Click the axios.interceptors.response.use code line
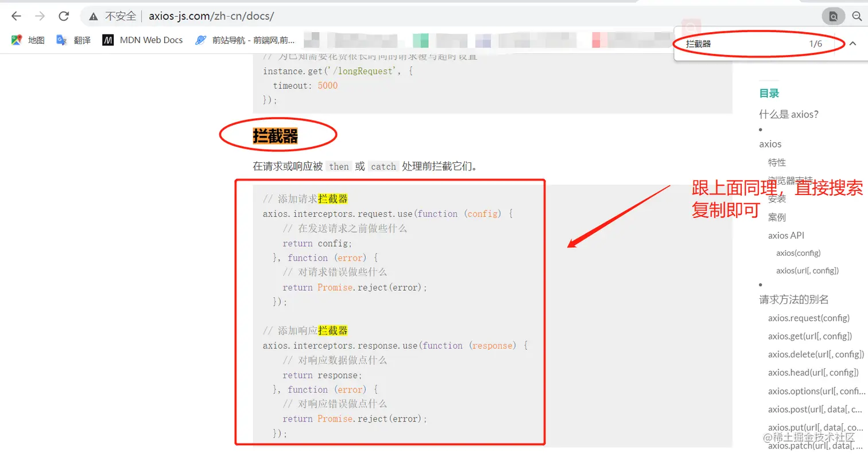The height and width of the screenshot is (456, 868). (x=395, y=346)
